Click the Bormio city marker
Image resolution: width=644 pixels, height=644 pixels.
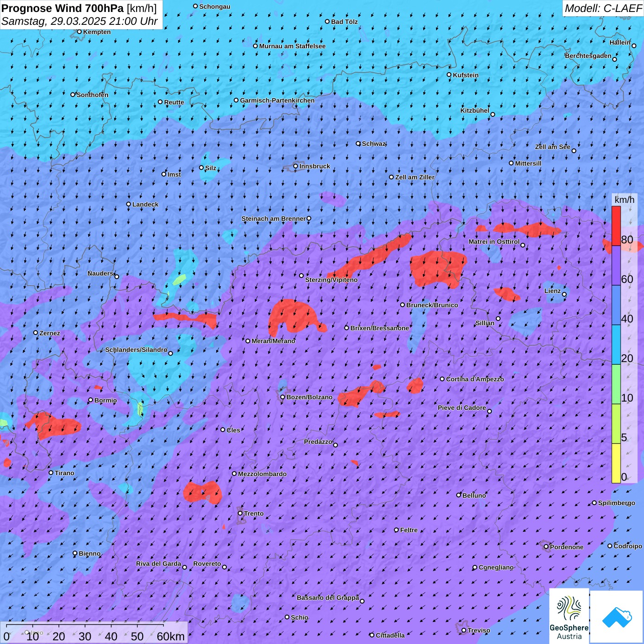click(x=91, y=400)
